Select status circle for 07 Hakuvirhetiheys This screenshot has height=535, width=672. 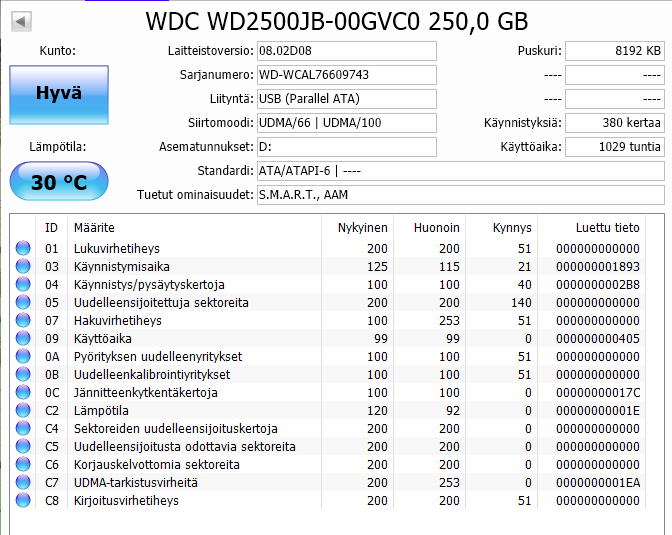[x=23, y=320]
